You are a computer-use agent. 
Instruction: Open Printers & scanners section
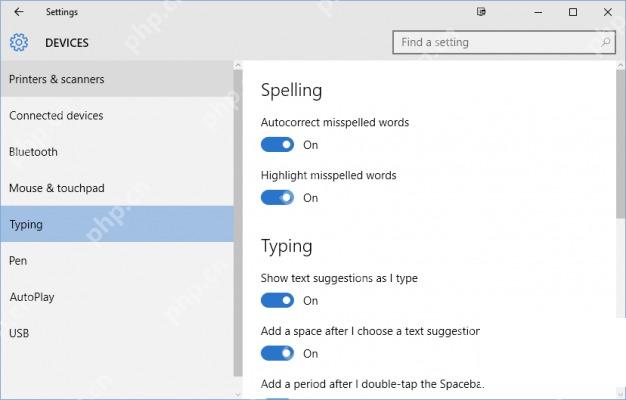point(117,79)
